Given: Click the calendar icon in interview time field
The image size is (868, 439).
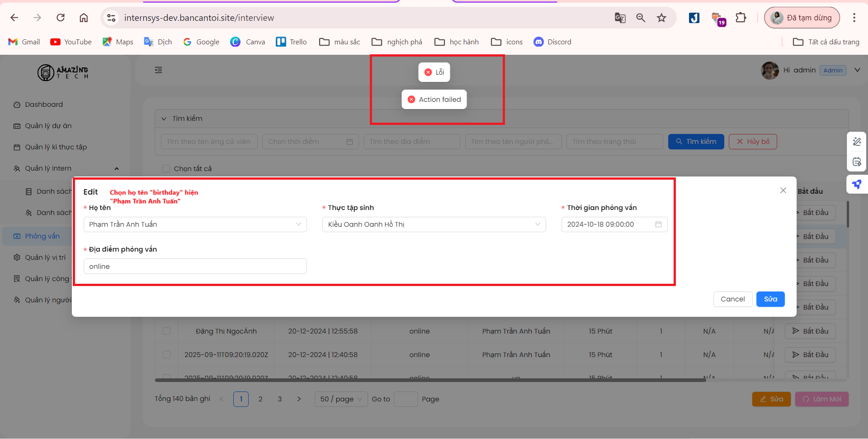Looking at the screenshot, I should [x=658, y=224].
